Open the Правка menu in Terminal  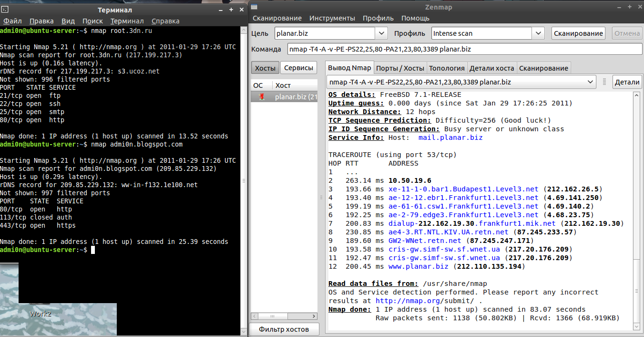tap(41, 21)
